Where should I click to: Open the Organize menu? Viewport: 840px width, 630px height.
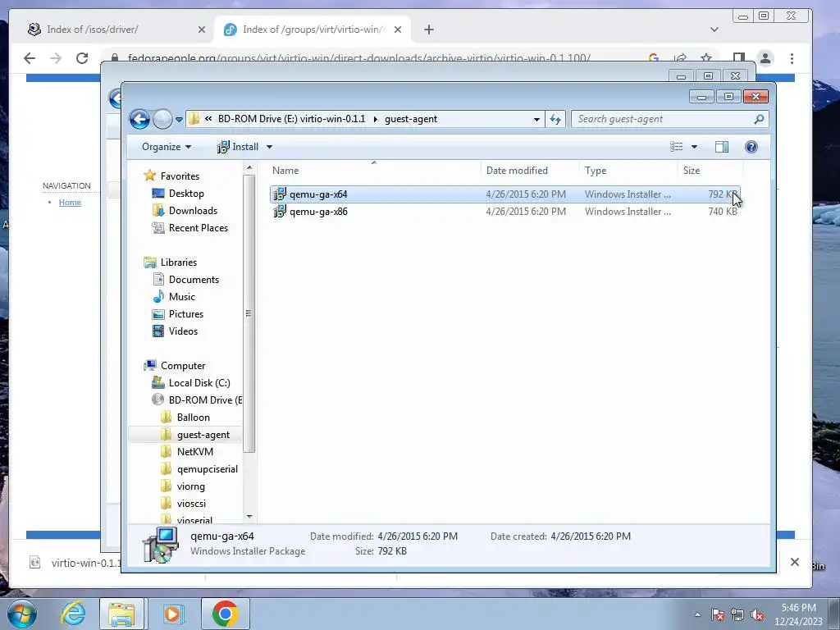pyautogui.click(x=167, y=147)
